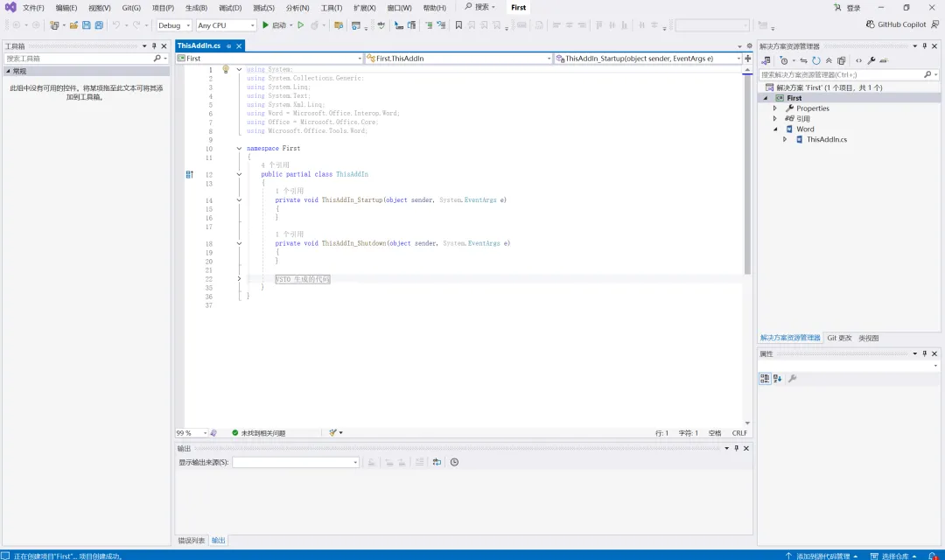Open the First.ThisAddIn class dropdown
The height and width of the screenshot is (560, 945).
[458, 59]
